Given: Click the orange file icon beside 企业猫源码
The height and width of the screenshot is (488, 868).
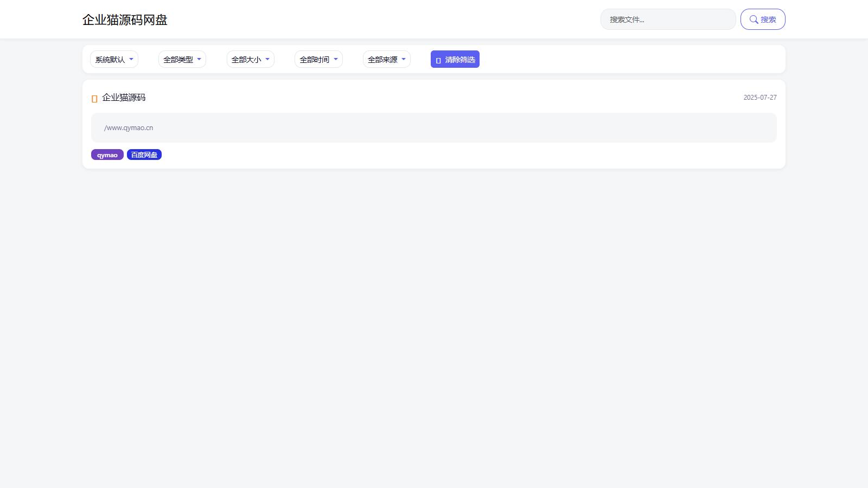Looking at the screenshot, I should (x=94, y=99).
